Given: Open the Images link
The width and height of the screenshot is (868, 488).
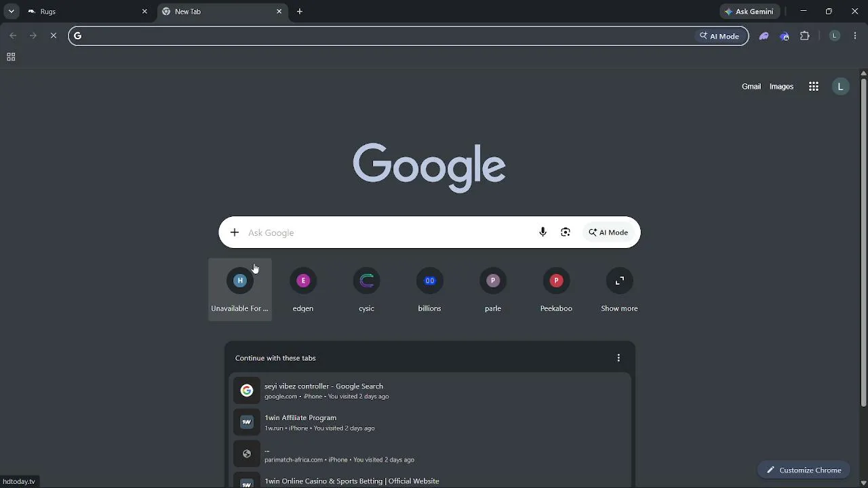Looking at the screenshot, I should [x=781, y=86].
